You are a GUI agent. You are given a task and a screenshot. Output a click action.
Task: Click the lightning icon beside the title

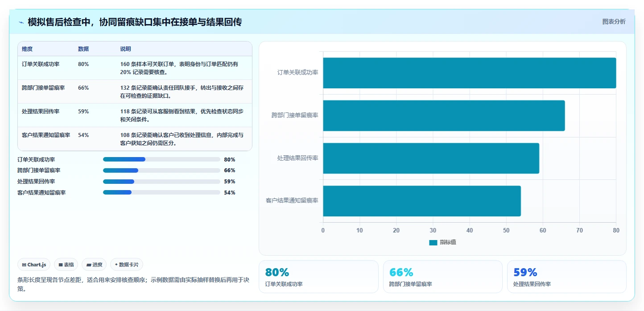tap(21, 22)
